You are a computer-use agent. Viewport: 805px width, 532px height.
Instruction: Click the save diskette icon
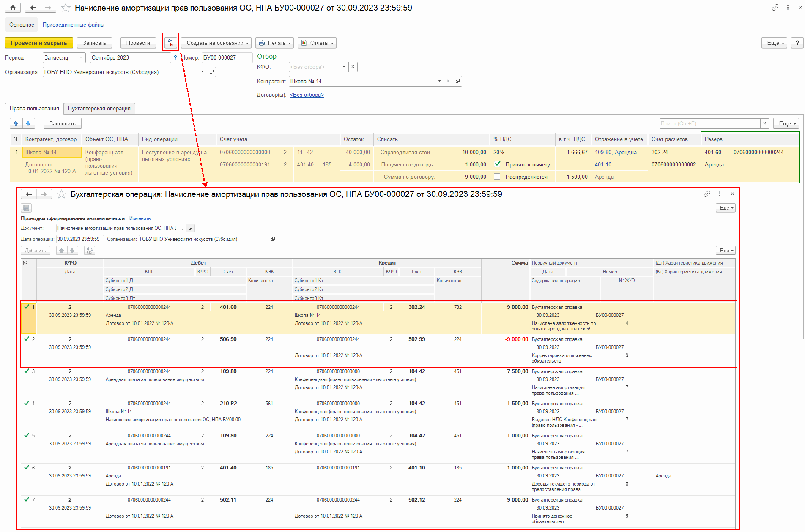coord(26,207)
